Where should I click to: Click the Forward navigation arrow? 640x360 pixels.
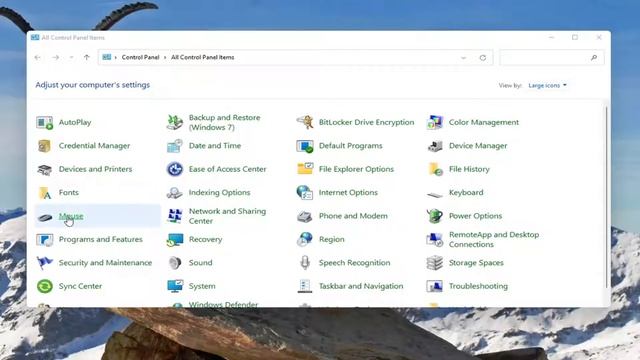click(56, 58)
